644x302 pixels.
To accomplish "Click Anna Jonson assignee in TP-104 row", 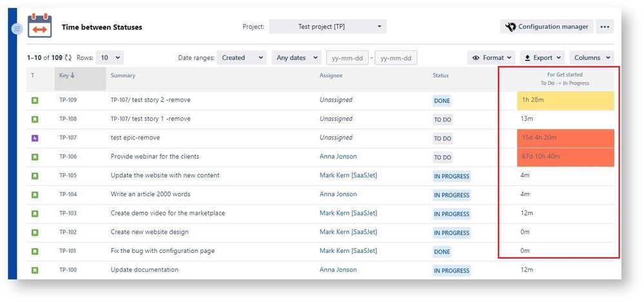I will (x=338, y=194).
